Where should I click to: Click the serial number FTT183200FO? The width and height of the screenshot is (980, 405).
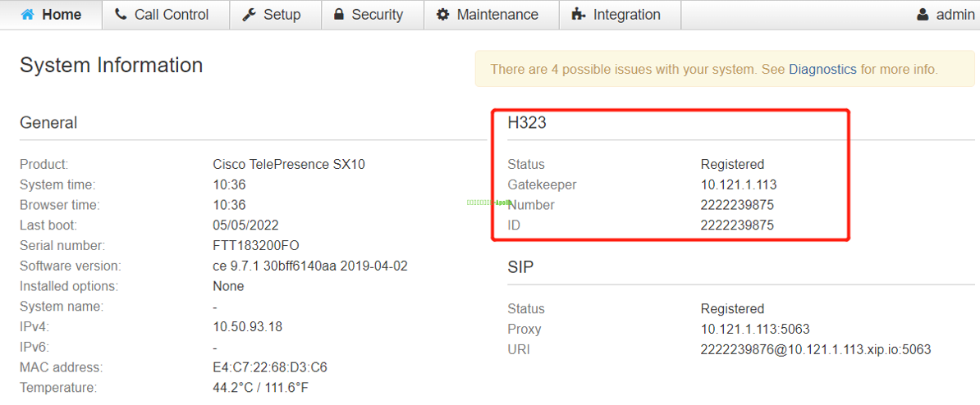pos(255,246)
